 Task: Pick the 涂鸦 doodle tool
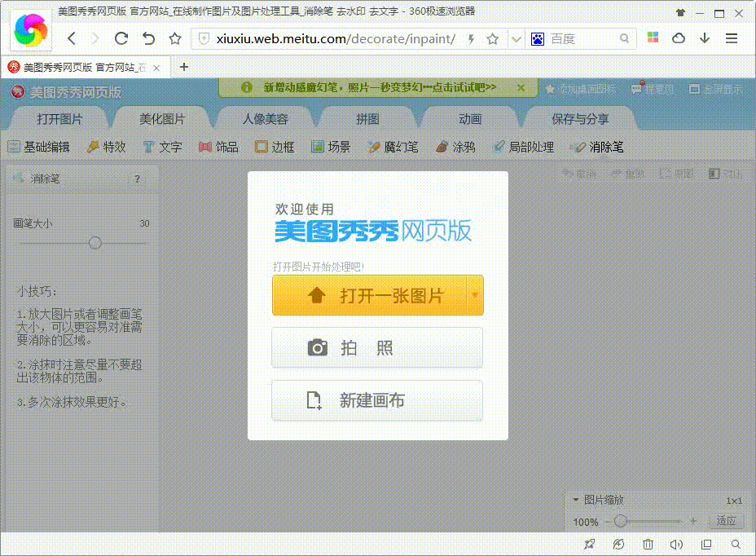click(455, 147)
